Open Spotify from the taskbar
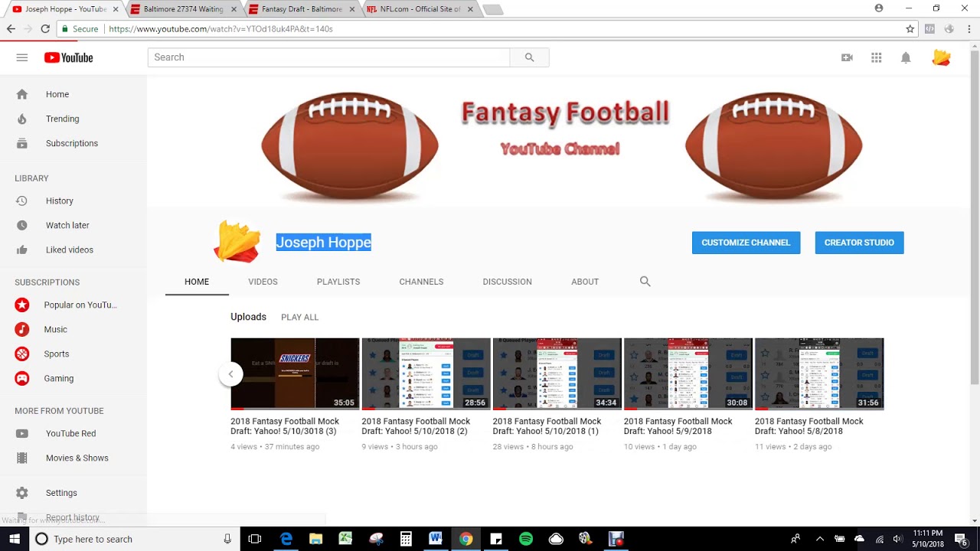 pyautogui.click(x=526, y=539)
